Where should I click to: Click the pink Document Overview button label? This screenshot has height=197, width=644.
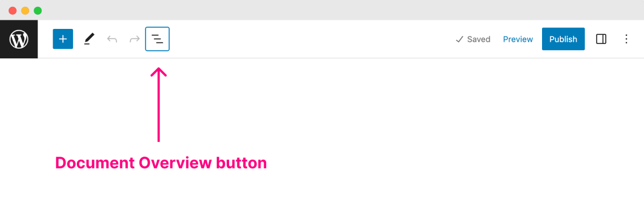click(161, 163)
